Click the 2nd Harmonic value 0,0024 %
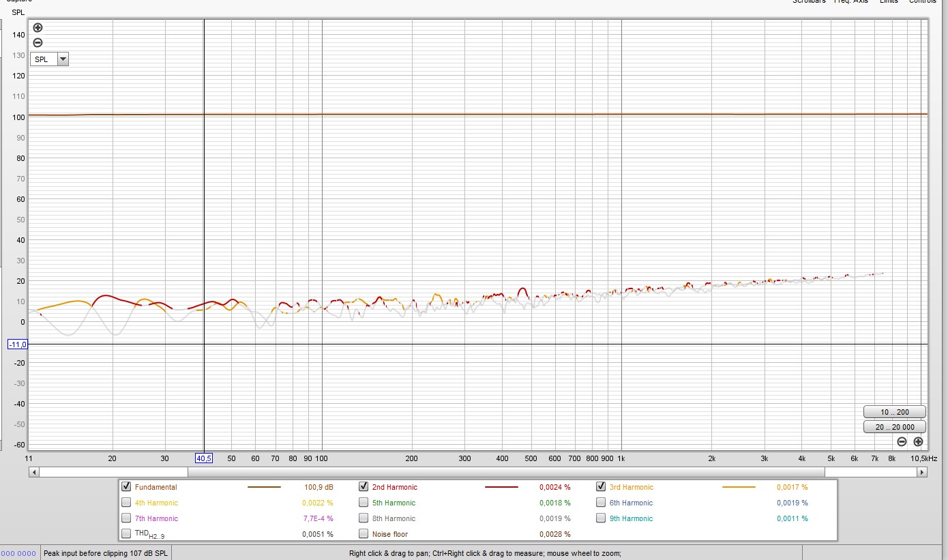This screenshot has width=948, height=560. point(555,488)
